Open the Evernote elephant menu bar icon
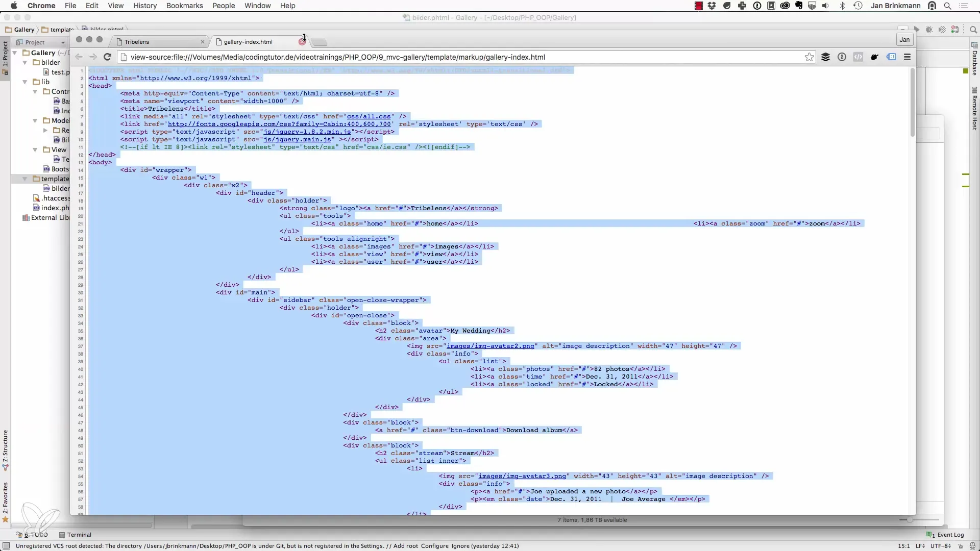The image size is (980, 551). [x=799, y=6]
